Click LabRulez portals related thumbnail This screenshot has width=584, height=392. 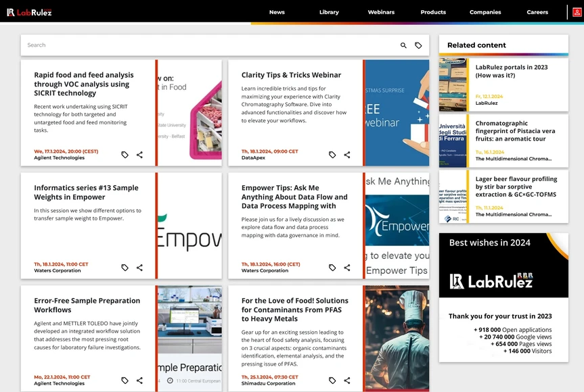[x=453, y=84]
